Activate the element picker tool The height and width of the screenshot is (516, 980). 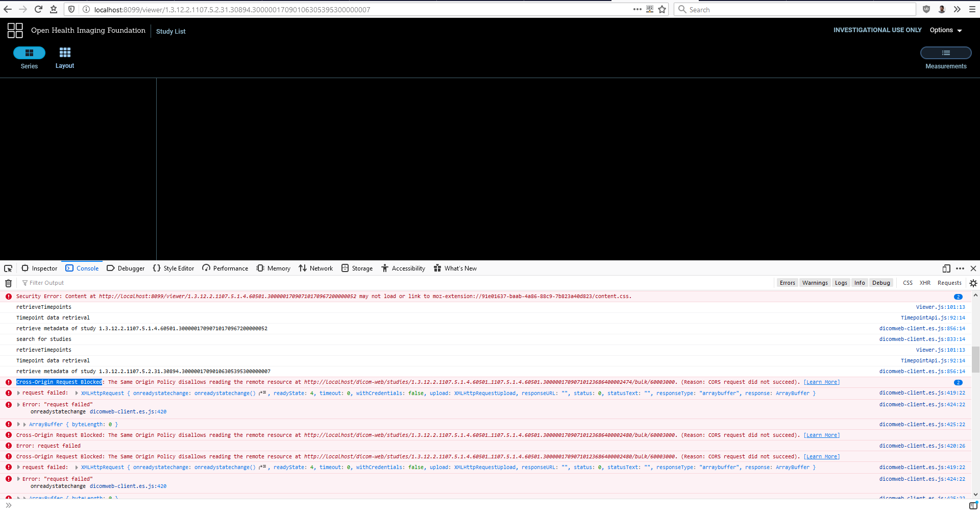click(8, 268)
